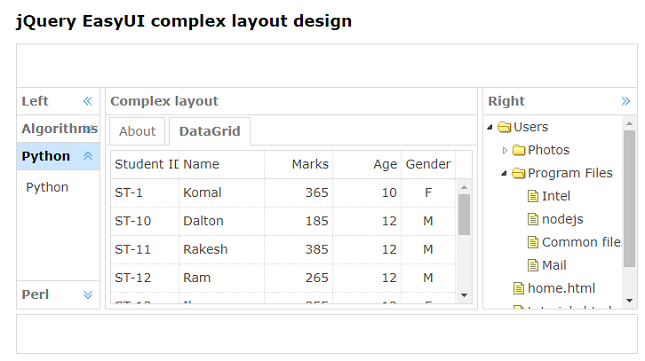Click the Intel file icon
The width and height of the screenshot is (645, 361).
click(x=533, y=196)
